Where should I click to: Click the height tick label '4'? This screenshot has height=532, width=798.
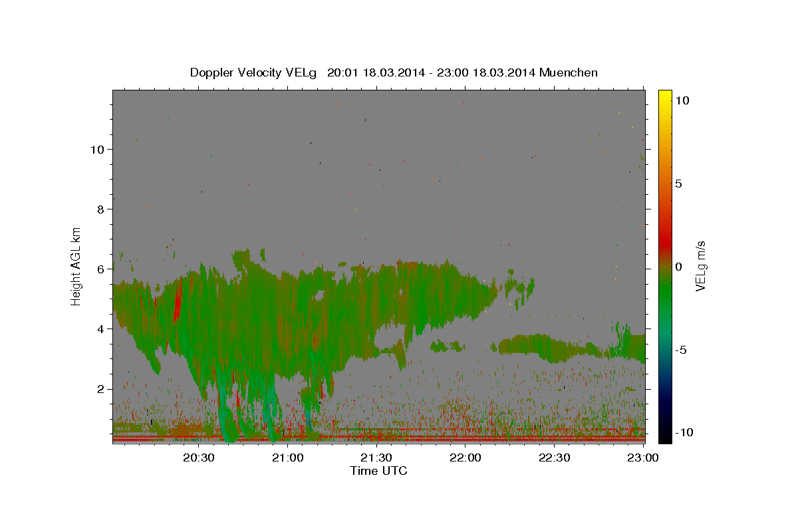[100, 329]
